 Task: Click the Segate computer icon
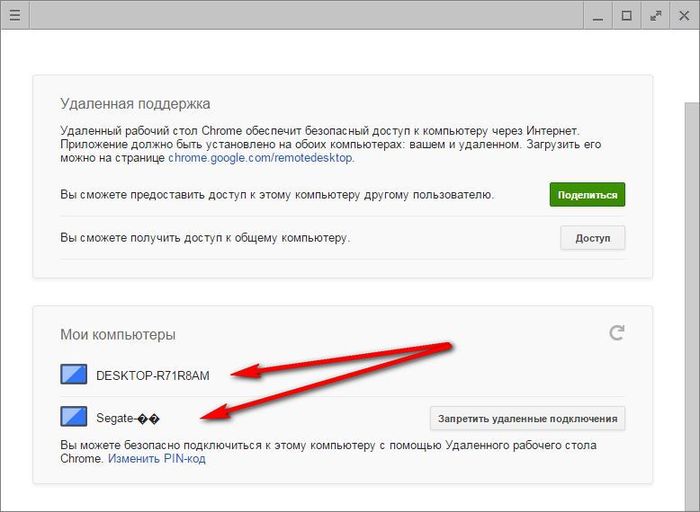coord(74,417)
